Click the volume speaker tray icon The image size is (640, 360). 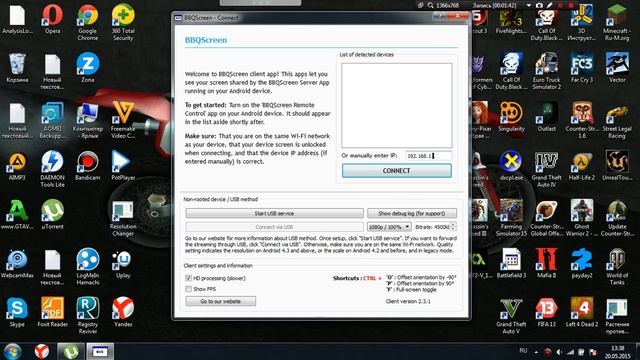coord(559,352)
